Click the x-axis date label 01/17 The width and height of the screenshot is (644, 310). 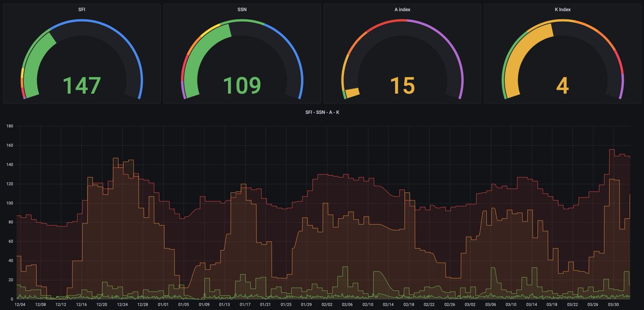pos(245,304)
